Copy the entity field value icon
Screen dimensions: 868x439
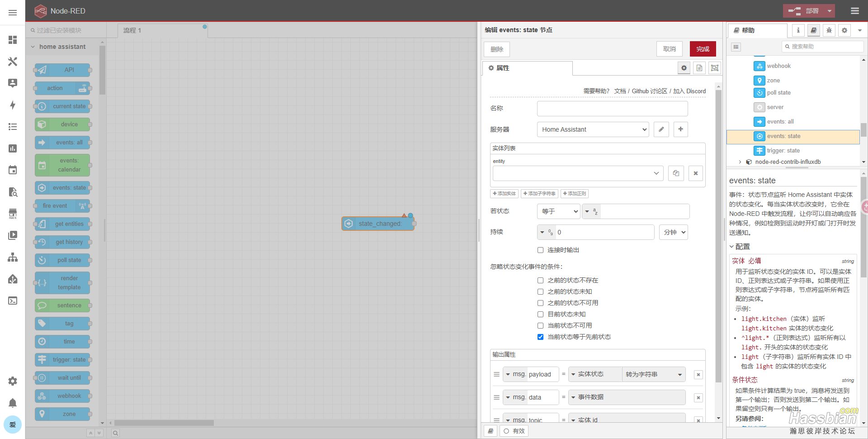[676, 173]
